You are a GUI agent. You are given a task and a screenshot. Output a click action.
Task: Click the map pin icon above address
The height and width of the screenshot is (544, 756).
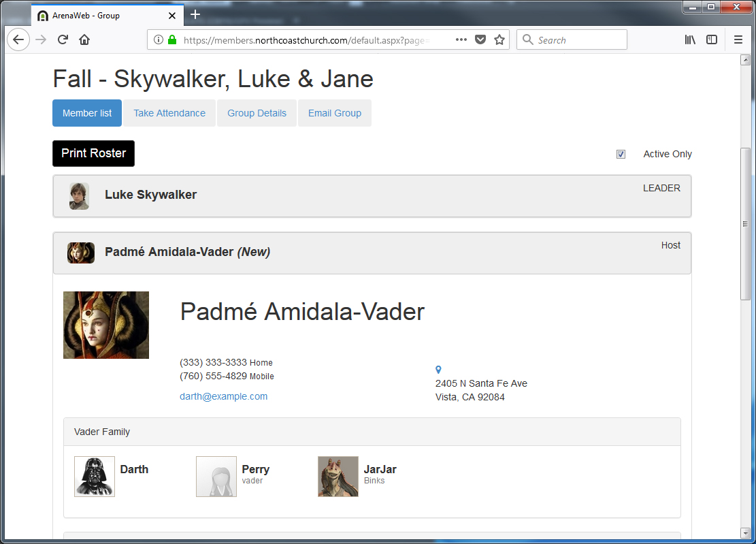click(x=438, y=370)
